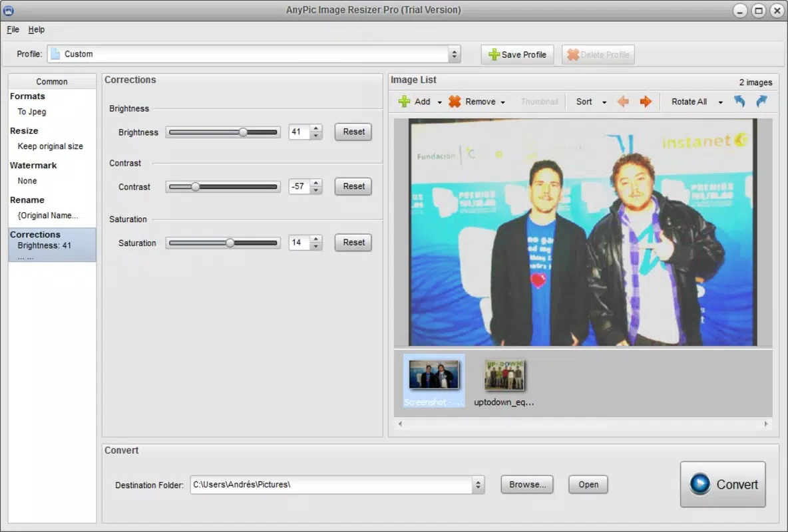Viewport: 788px width, 532px height.
Task: Click '{Original Name...' under Rename
Action: pos(48,215)
